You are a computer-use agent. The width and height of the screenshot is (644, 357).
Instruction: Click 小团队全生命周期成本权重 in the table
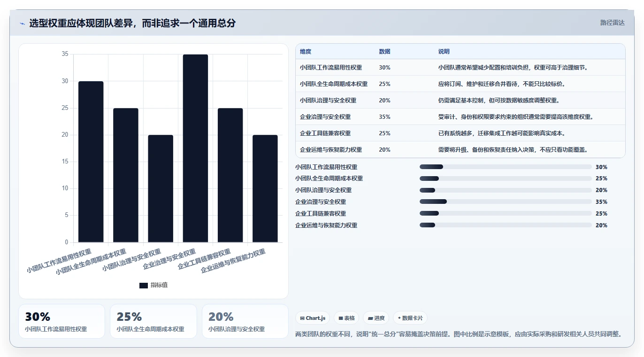[334, 84]
